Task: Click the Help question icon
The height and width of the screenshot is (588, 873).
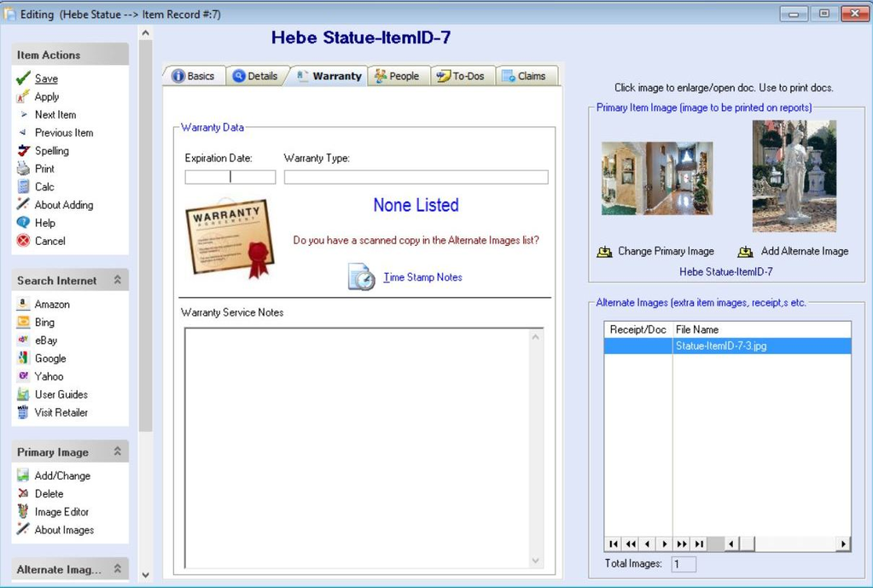Action: pyautogui.click(x=23, y=222)
